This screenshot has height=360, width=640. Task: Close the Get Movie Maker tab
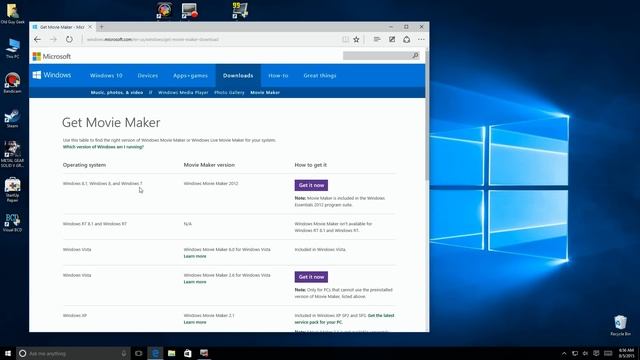point(90,27)
